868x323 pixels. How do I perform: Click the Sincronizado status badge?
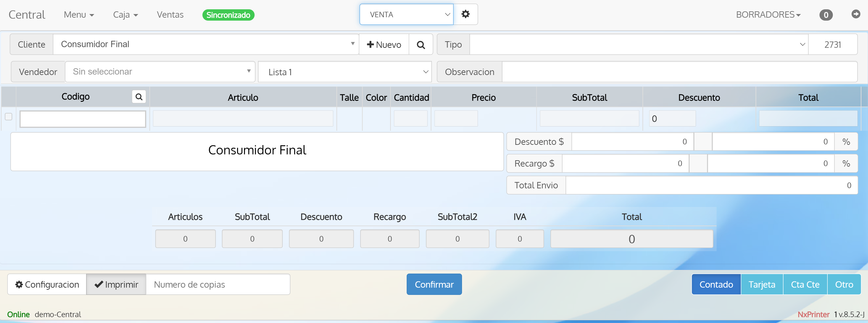pyautogui.click(x=228, y=15)
